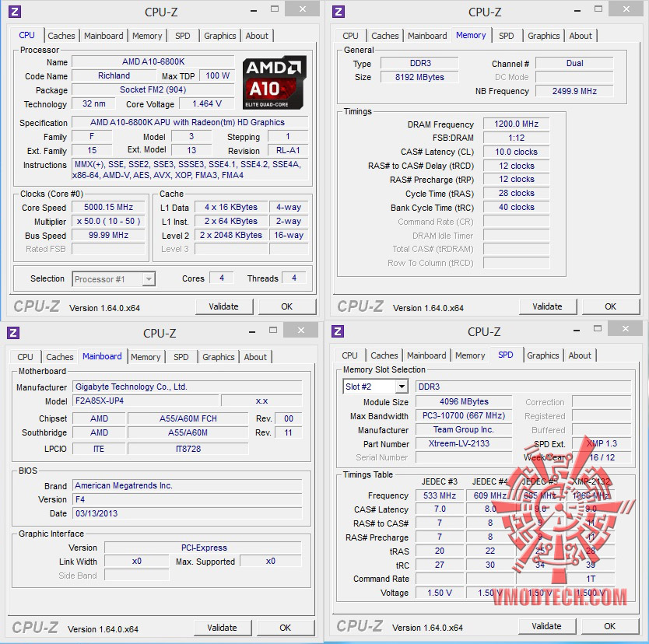Minimize the top-left CPU window
This screenshot has height=644, width=649.
(254, 11)
